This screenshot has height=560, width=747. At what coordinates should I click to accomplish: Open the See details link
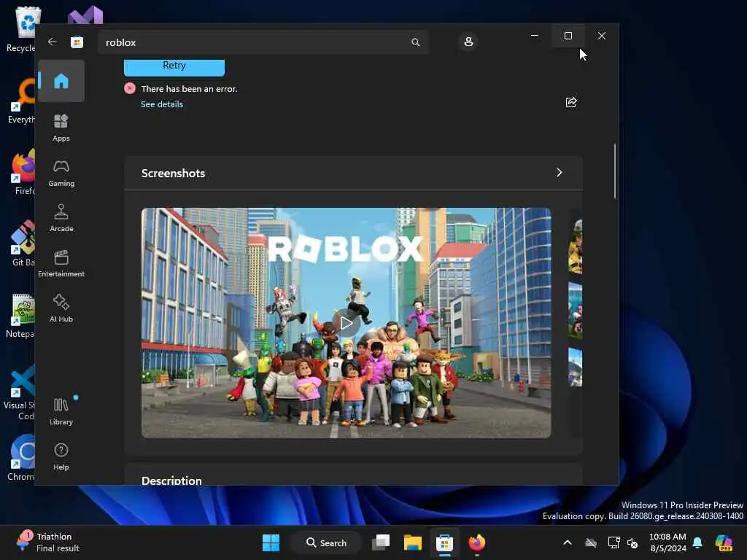tap(162, 104)
